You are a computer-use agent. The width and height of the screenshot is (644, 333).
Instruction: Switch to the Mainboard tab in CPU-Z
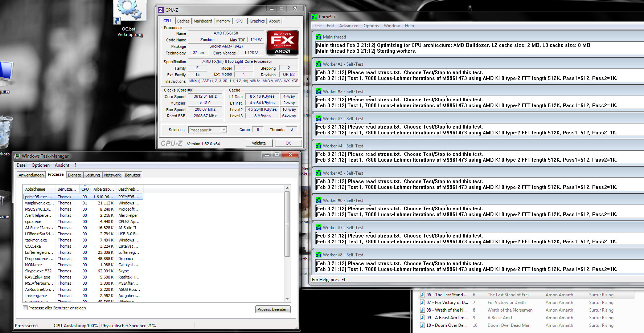(x=203, y=21)
